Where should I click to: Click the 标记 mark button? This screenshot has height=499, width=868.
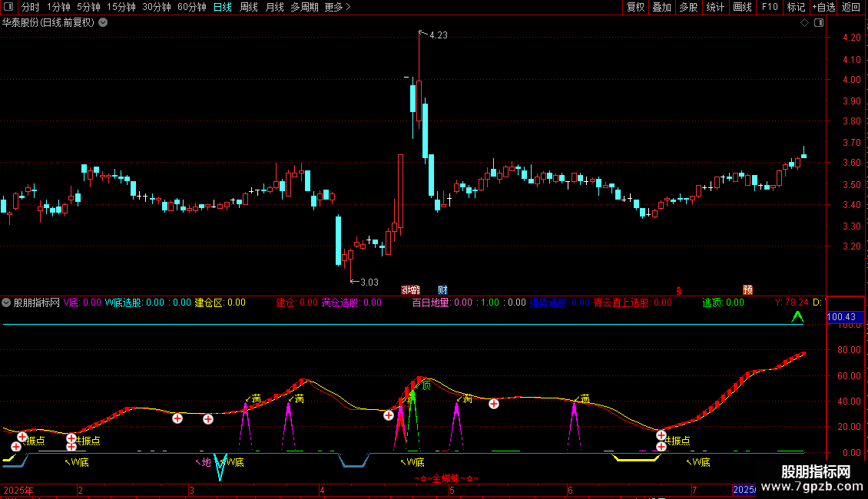pyautogui.click(x=796, y=7)
